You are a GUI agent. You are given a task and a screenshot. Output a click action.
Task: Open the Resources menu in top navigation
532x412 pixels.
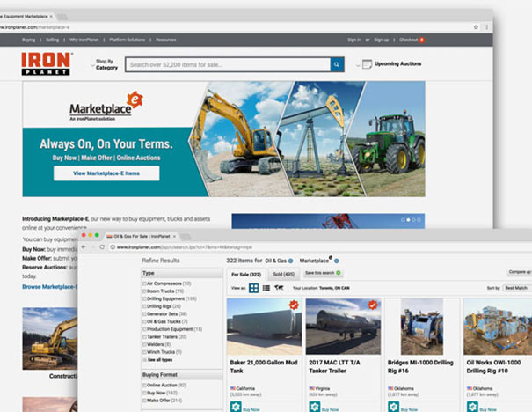click(166, 40)
